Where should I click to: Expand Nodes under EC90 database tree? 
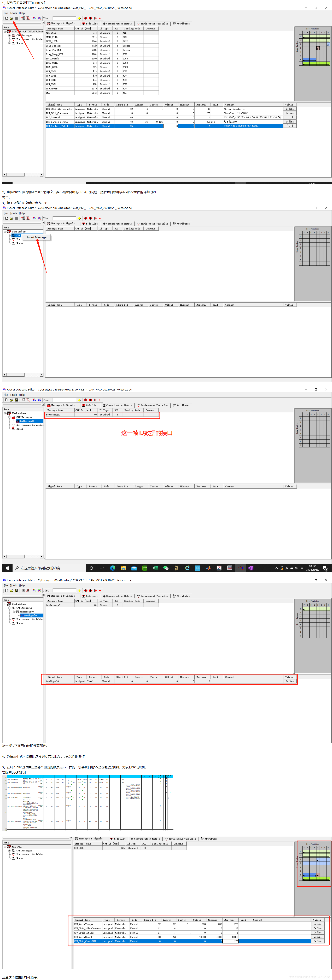click(x=9, y=43)
